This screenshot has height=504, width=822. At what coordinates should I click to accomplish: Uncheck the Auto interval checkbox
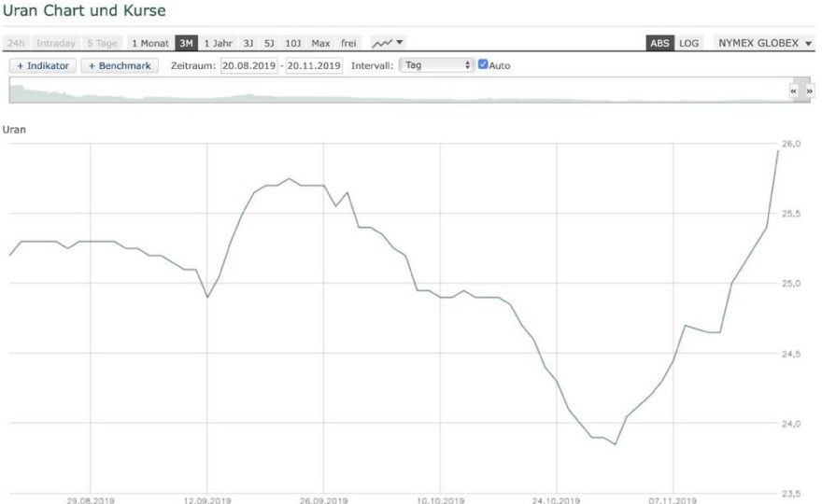pyautogui.click(x=483, y=64)
